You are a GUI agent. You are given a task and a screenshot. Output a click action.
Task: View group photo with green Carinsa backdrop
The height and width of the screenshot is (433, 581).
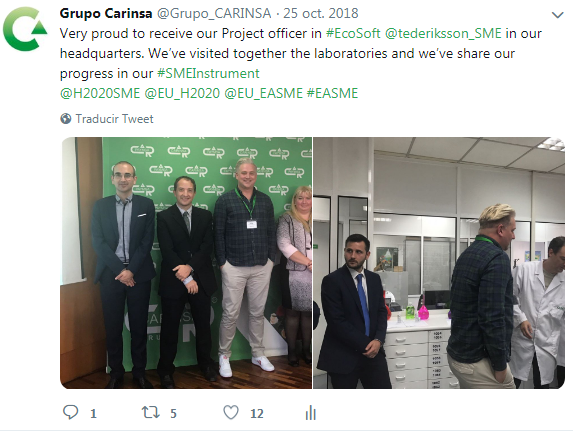coord(186,263)
